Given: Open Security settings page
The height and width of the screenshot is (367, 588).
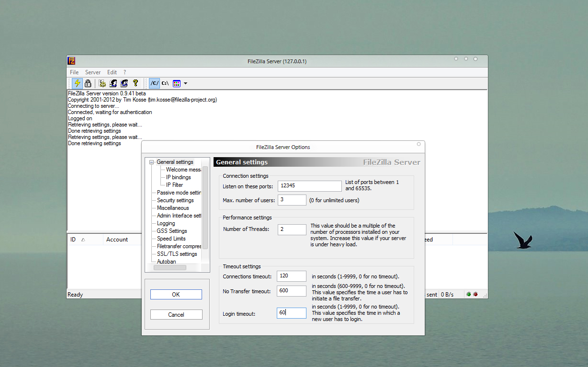Looking at the screenshot, I should tap(175, 200).
